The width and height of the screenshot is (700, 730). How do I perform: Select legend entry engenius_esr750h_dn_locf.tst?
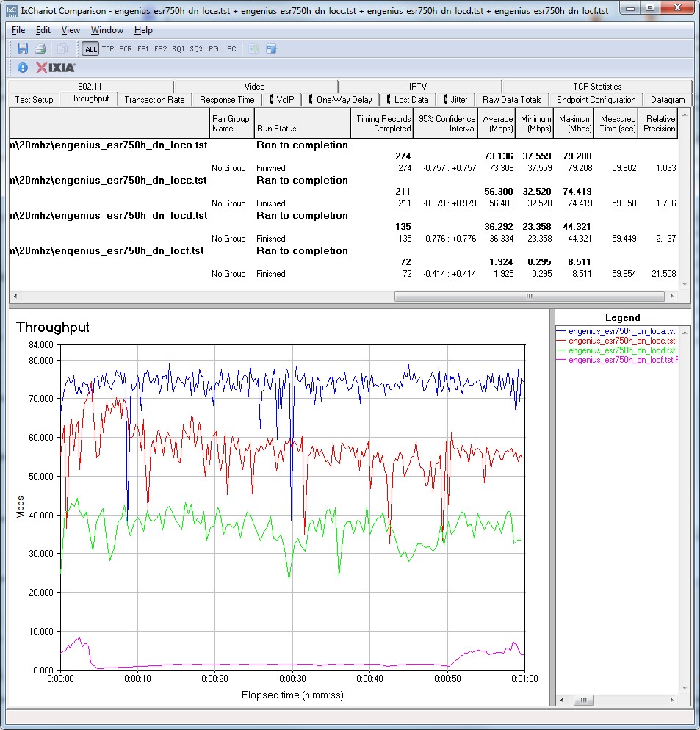tap(617, 360)
